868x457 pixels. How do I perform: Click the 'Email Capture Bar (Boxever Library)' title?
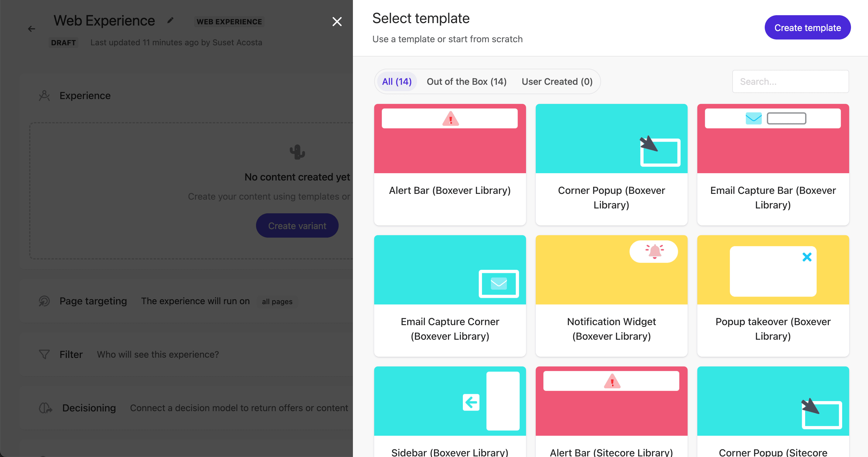click(773, 198)
